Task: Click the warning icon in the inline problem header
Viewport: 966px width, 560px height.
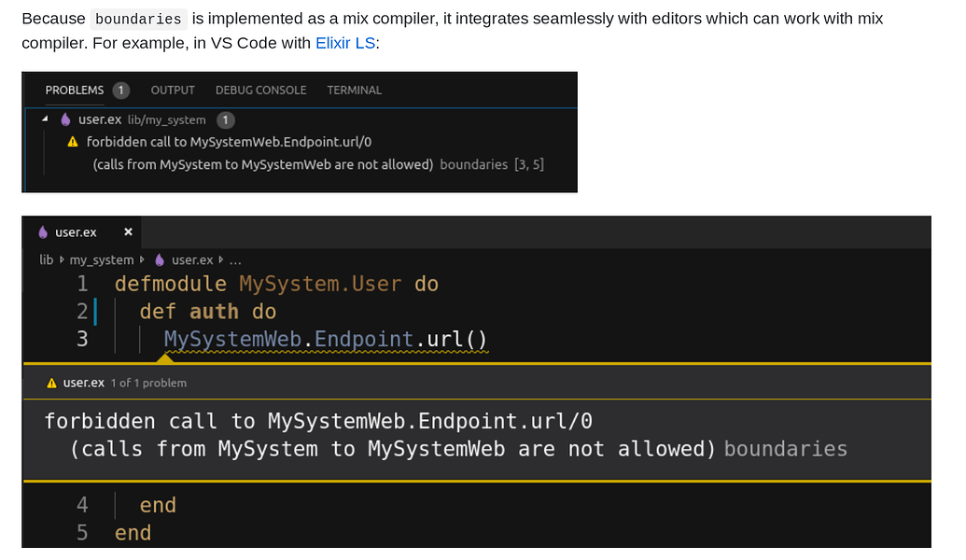Action: pos(49,382)
